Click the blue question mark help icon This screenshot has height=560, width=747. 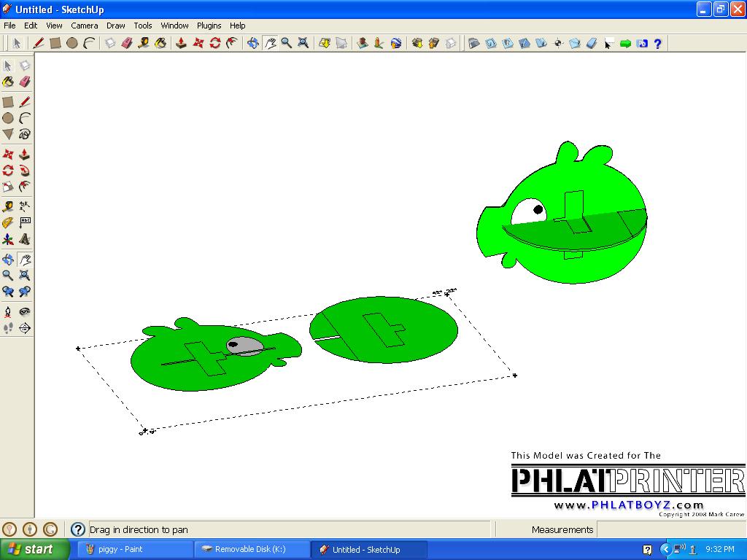[657, 44]
